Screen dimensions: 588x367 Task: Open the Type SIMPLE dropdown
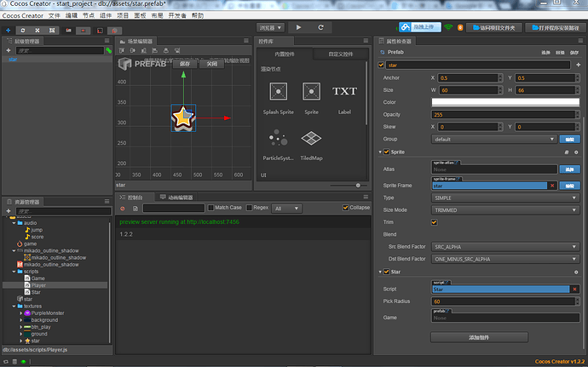pos(505,198)
